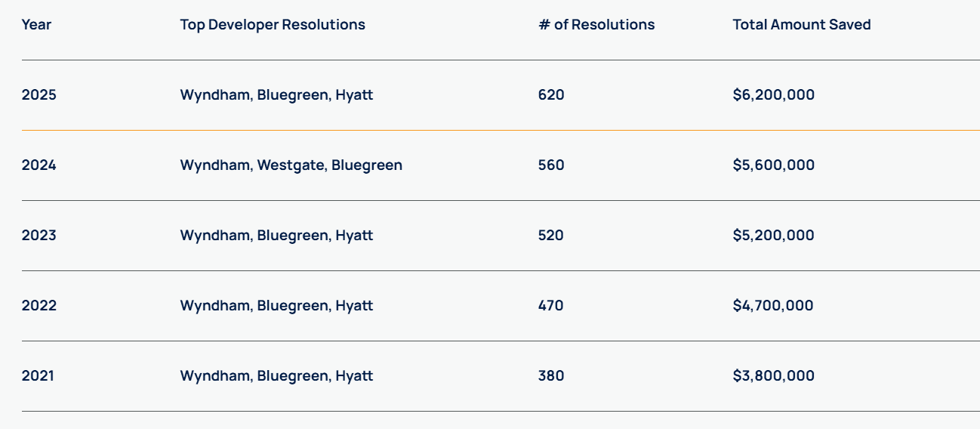The width and height of the screenshot is (980, 429).
Task: Click the $3,800,000 amount saved
Action: click(x=773, y=376)
